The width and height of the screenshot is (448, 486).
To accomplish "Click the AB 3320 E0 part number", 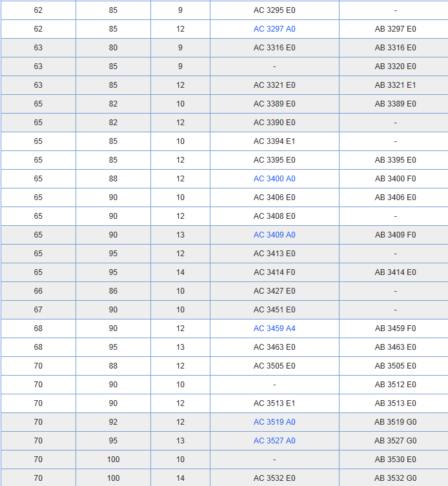I will click(x=395, y=66).
